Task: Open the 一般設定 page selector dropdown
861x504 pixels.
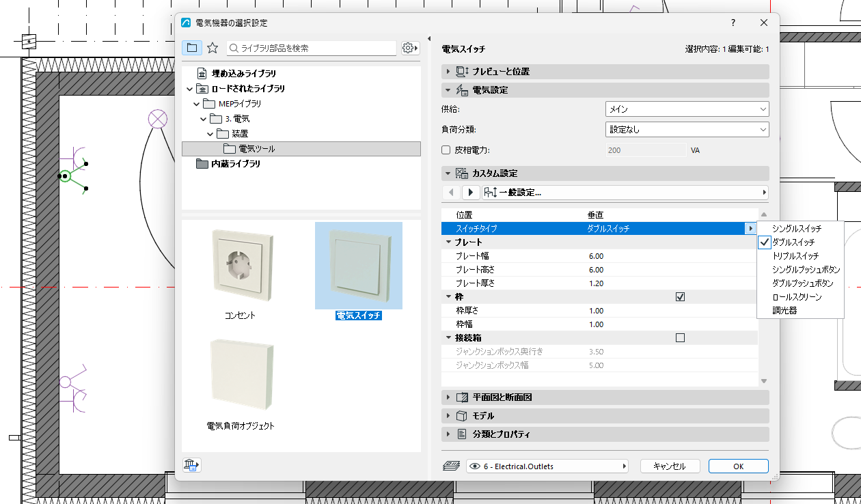Action: (625, 193)
